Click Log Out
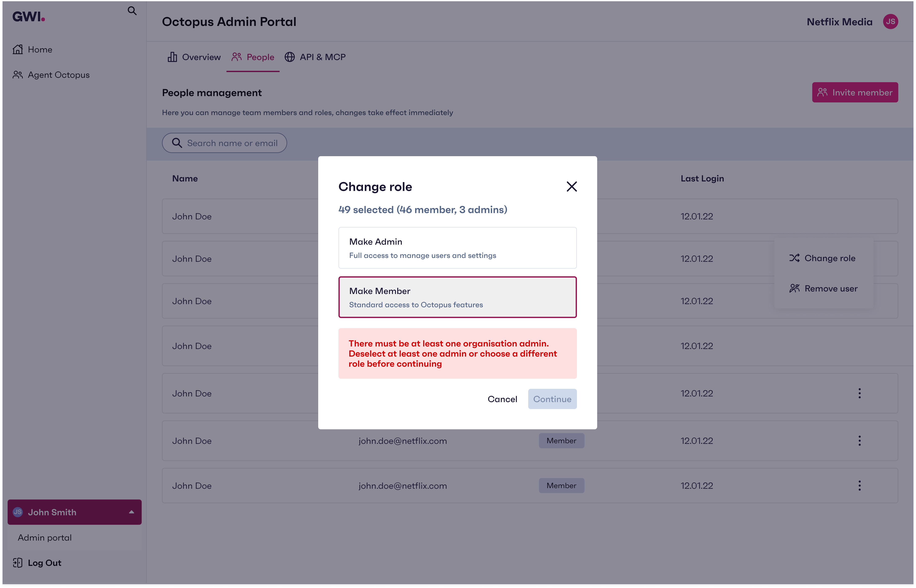 (44, 563)
